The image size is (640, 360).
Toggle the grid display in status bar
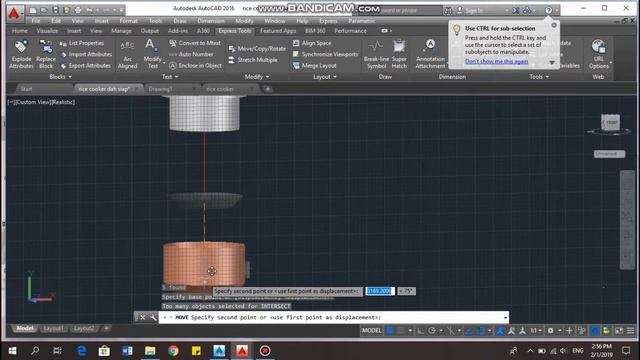(390, 331)
